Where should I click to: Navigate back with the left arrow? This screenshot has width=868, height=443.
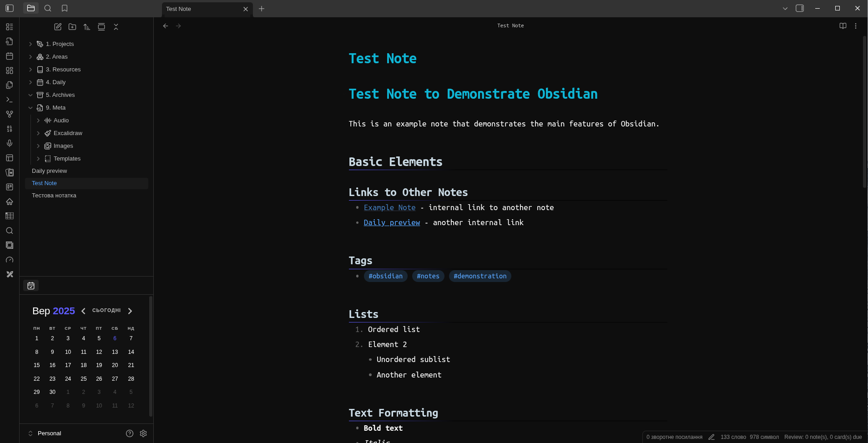(x=166, y=26)
